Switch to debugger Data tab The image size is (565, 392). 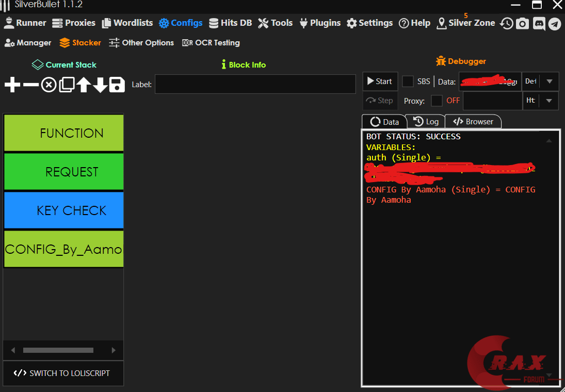pyautogui.click(x=384, y=122)
